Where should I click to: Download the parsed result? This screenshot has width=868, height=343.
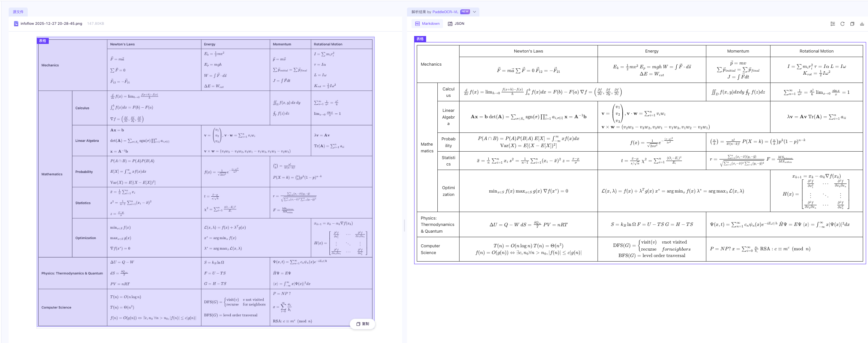coord(862,24)
